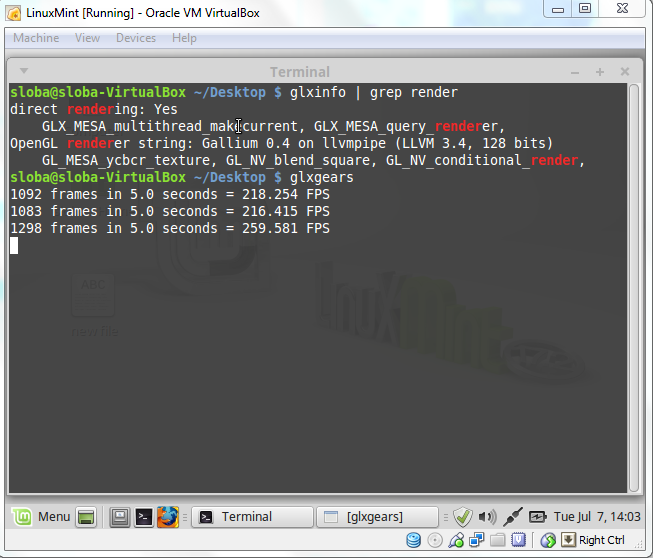Close the inner Terminal window

(x=625, y=72)
